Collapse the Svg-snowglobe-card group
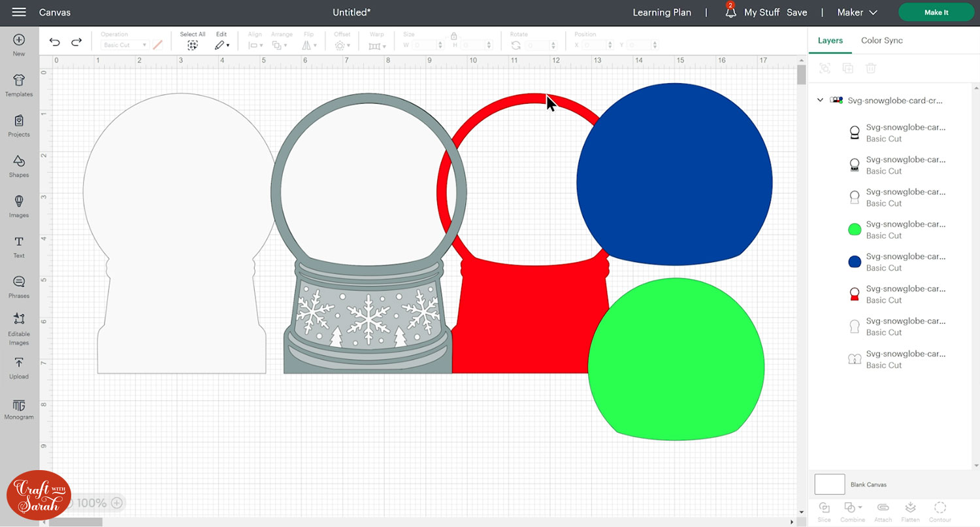This screenshot has width=980, height=527. (821, 101)
